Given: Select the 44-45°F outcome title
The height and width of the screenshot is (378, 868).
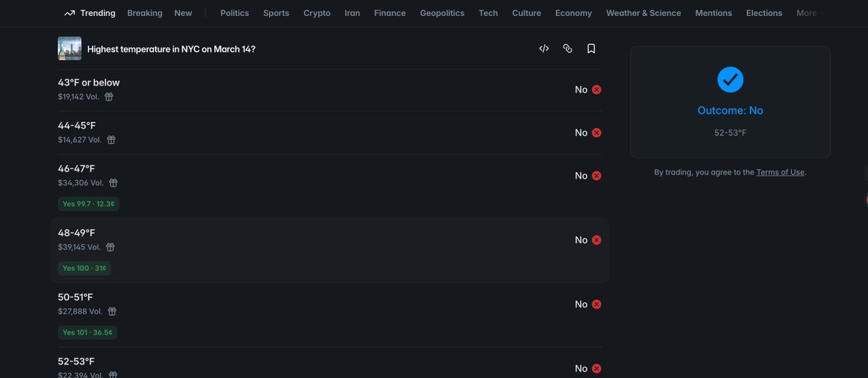Looking at the screenshot, I should 77,126.
